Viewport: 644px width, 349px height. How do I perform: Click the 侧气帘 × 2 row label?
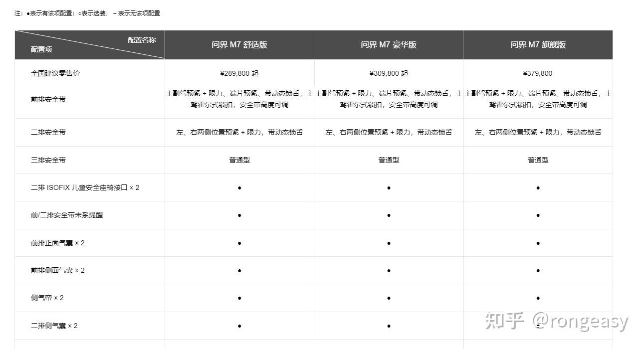(47, 298)
